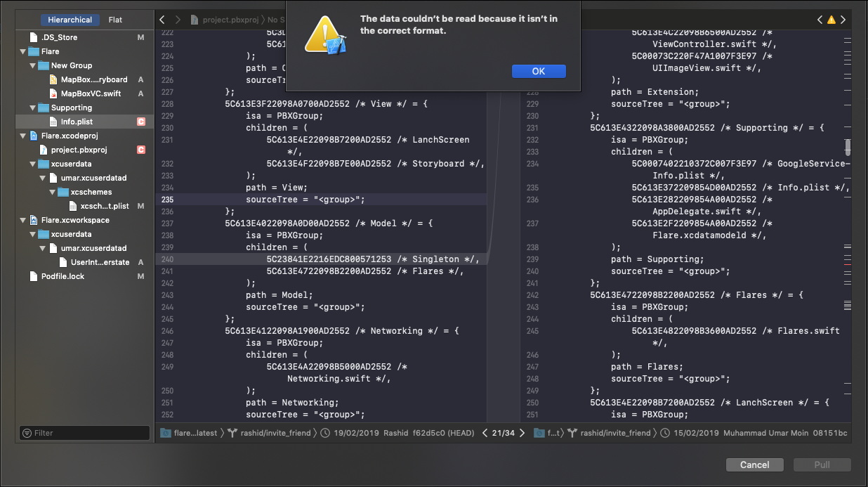Go to next change of 21/34
The width and height of the screenshot is (868, 487).
coord(522,433)
